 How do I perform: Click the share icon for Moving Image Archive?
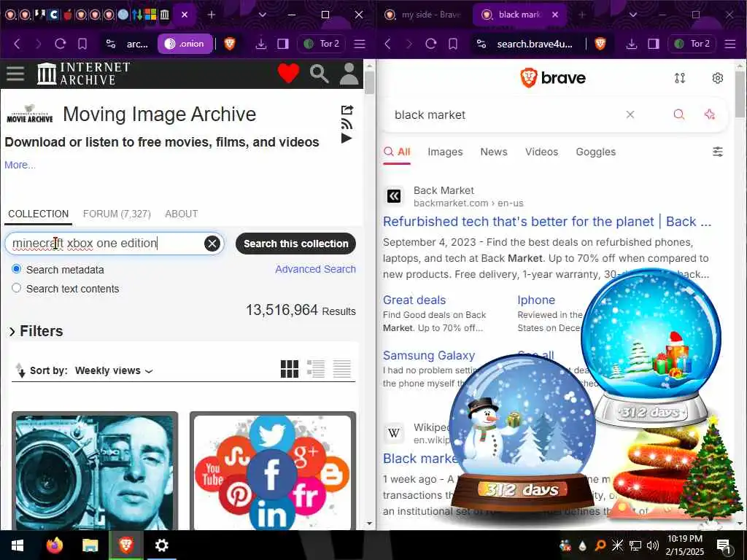(x=347, y=110)
